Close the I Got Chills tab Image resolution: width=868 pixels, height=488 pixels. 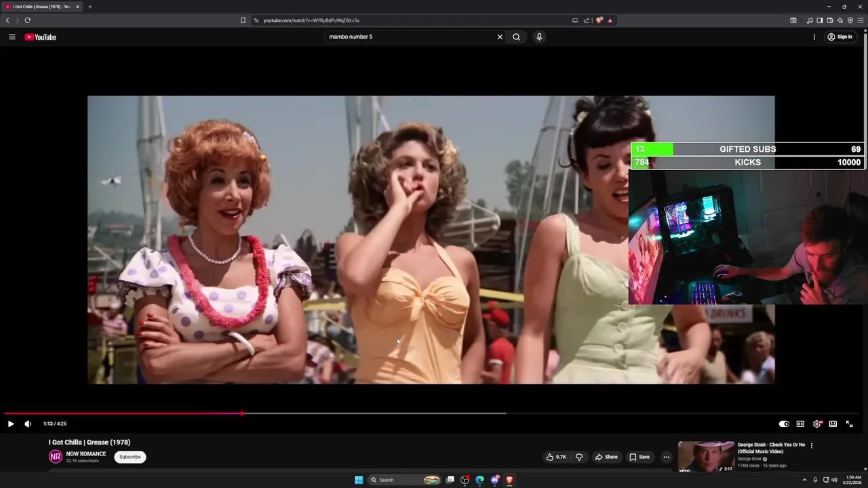pos(77,7)
